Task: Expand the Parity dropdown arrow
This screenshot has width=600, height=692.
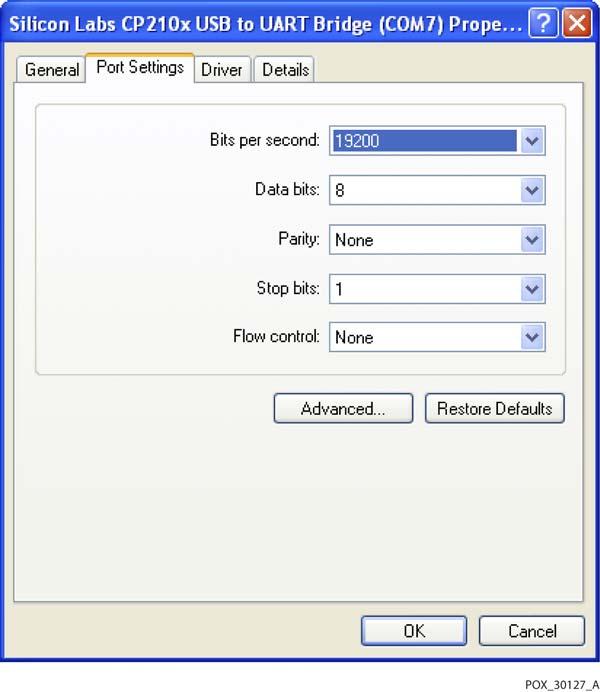Action: coord(532,240)
